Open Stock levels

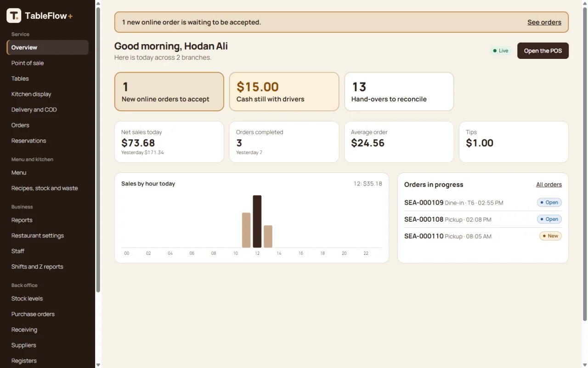(47, 299)
